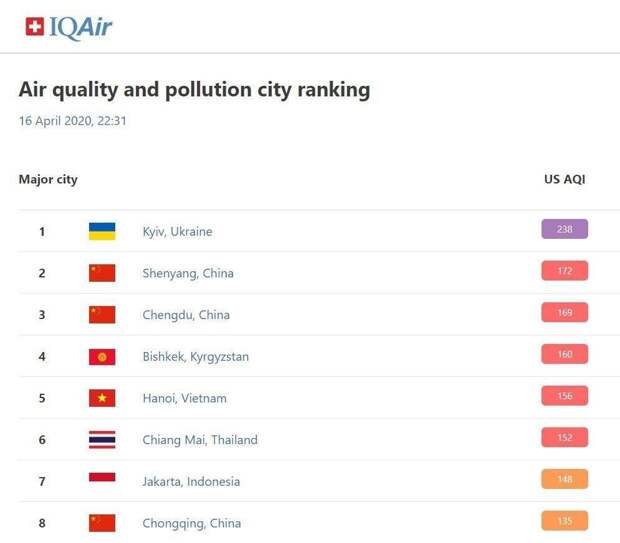Click the red 172 AQI badge

point(565,271)
